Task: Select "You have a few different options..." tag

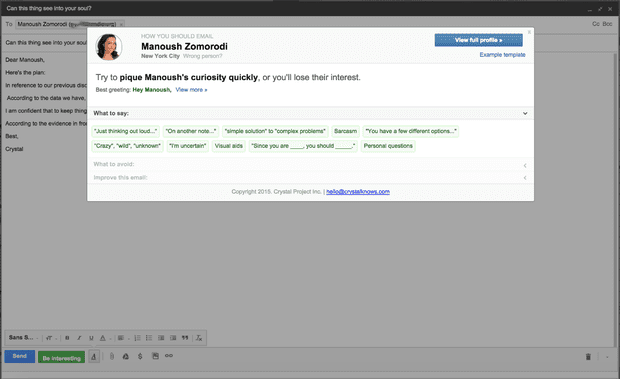Action: click(x=411, y=131)
